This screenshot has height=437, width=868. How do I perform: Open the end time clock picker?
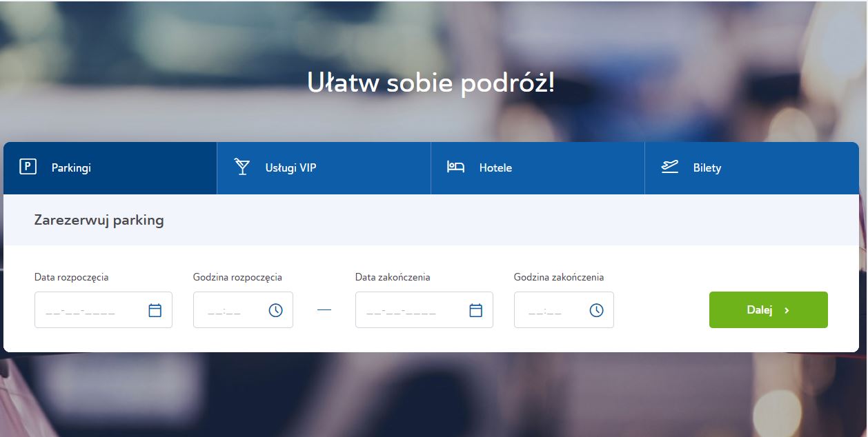[x=596, y=310]
